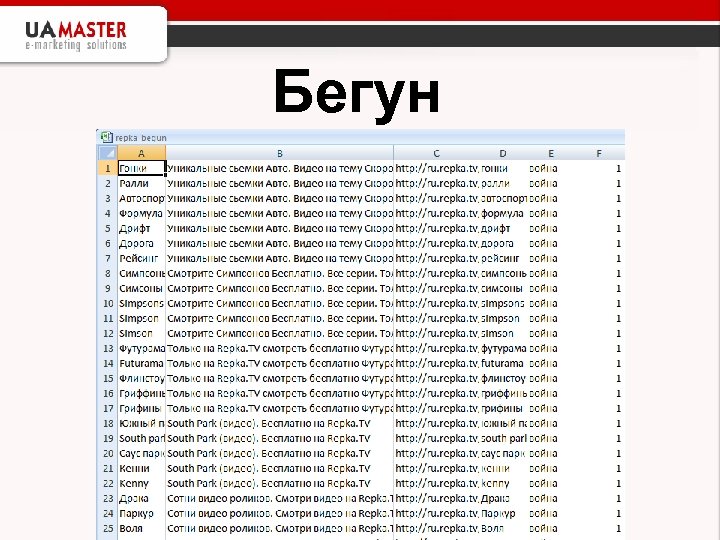720x540 pixels.
Task: Select column E header
Action: point(551,153)
